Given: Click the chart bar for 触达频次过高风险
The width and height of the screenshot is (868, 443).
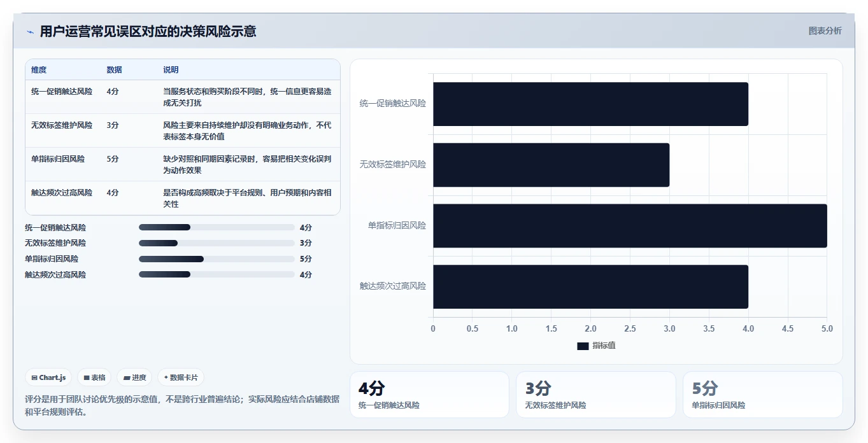Looking at the screenshot, I should [x=590, y=287].
